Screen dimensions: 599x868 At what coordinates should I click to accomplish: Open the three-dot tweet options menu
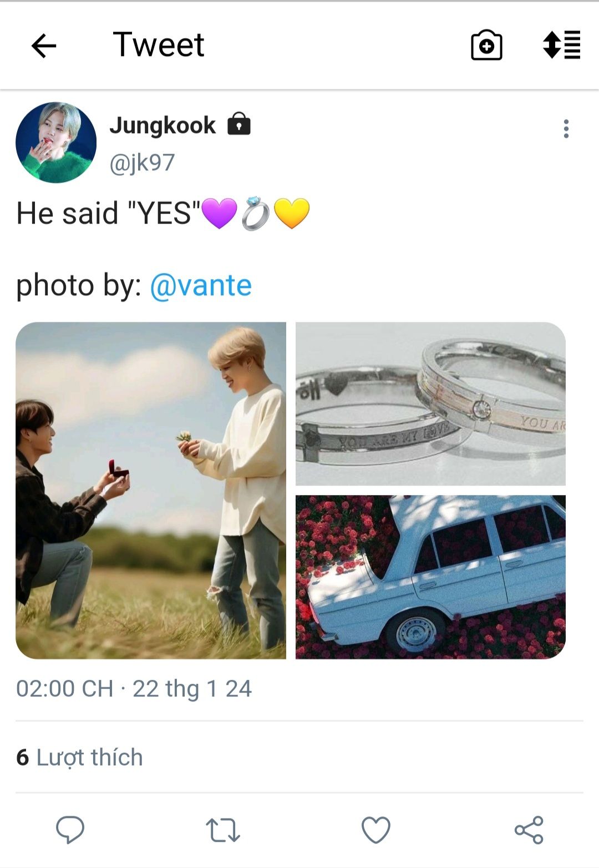[x=566, y=129]
